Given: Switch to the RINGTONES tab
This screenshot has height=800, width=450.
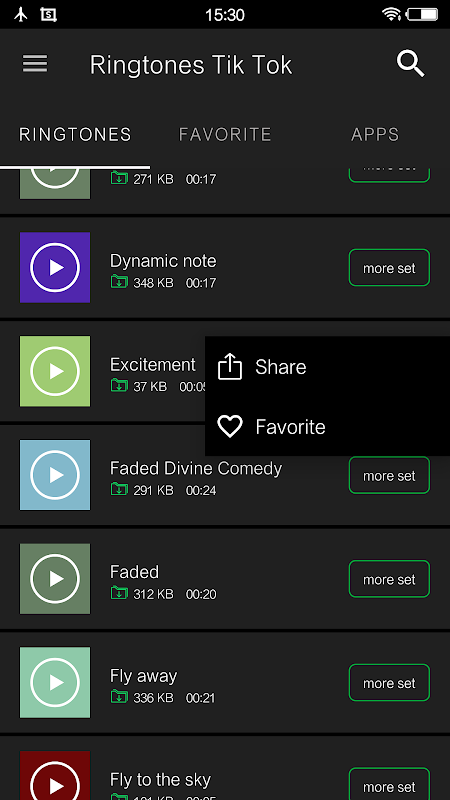Looking at the screenshot, I should (75, 135).
